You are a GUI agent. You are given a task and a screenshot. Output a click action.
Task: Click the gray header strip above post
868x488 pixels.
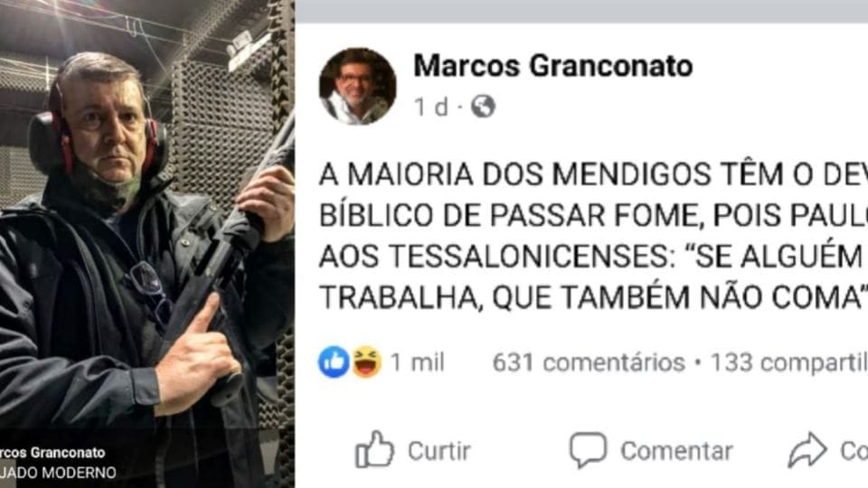coord(581,11)
